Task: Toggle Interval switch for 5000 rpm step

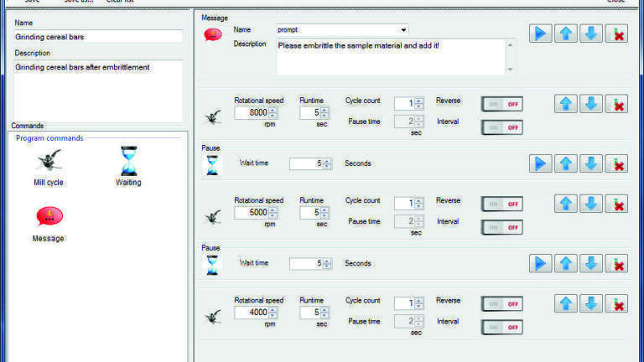Action: coord(502,227)
